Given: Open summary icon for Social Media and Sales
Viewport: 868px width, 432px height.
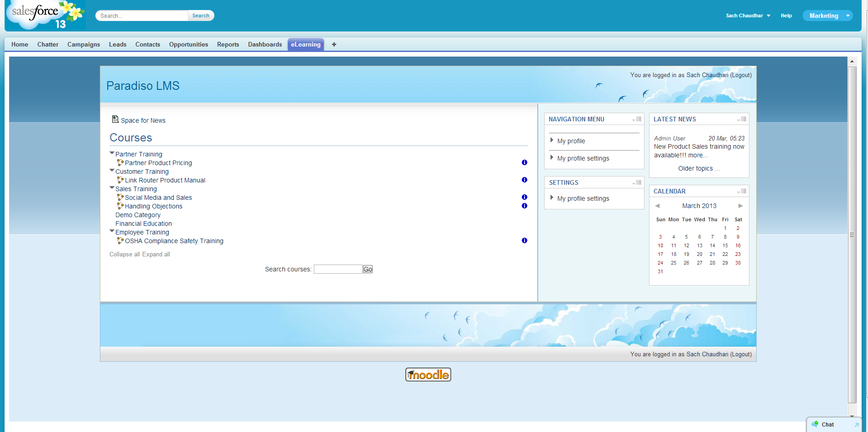Looking at the screenshot, I should click(x=524, y=198).
